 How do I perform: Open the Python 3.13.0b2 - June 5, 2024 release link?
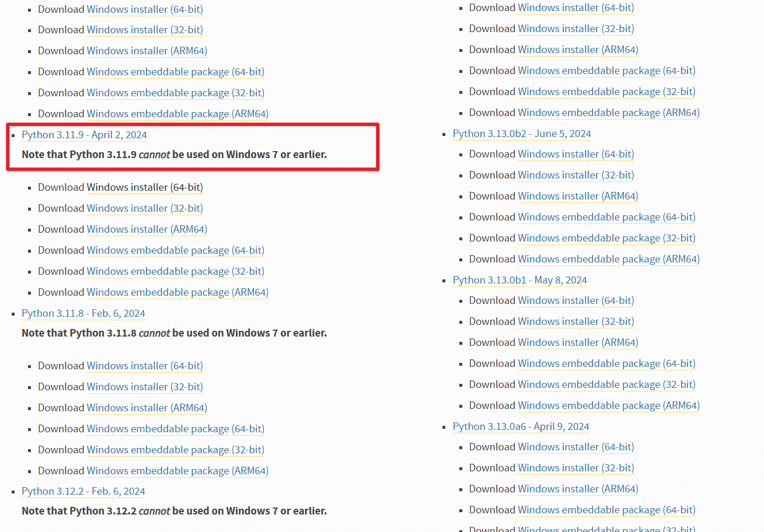(522, 134)
